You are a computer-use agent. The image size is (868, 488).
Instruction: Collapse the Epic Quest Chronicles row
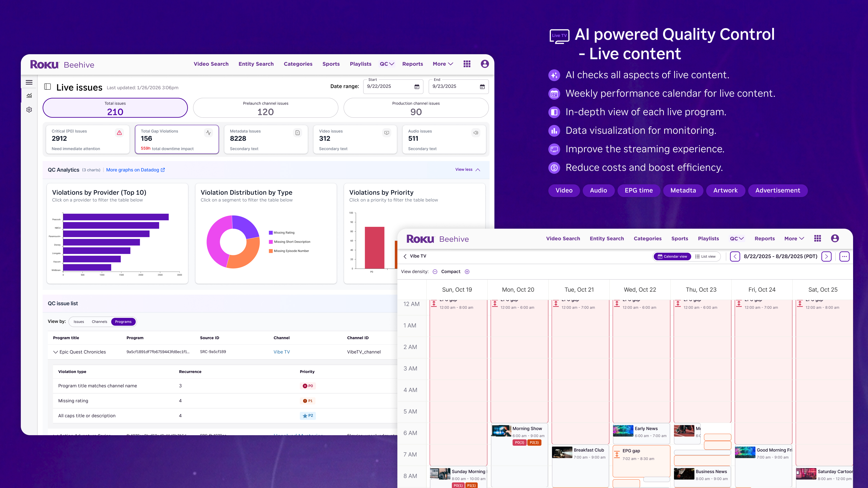click(x=56, y=352)
